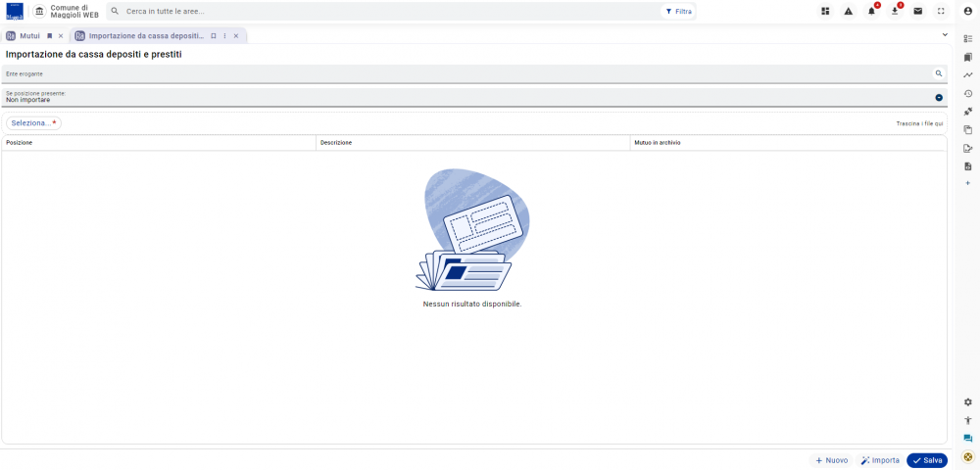Open the downloads icon with red badge
980x470 pixels.
click(895, 11)
